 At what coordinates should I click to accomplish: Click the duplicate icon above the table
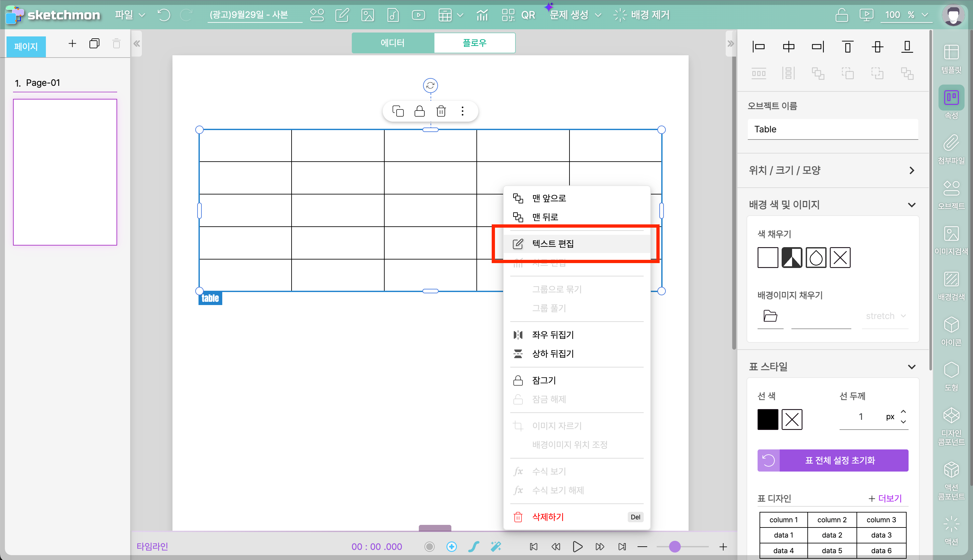(x=398, y=111)
